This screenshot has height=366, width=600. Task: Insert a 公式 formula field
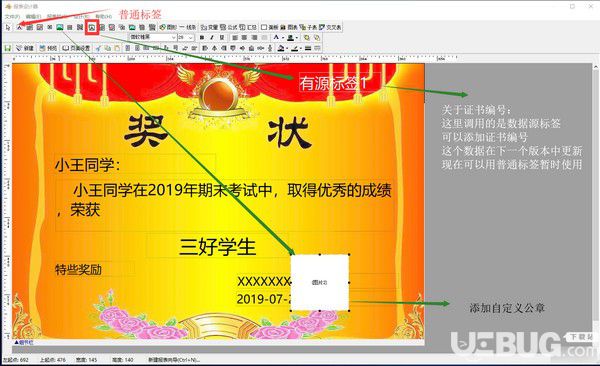(x=228, y=28)
